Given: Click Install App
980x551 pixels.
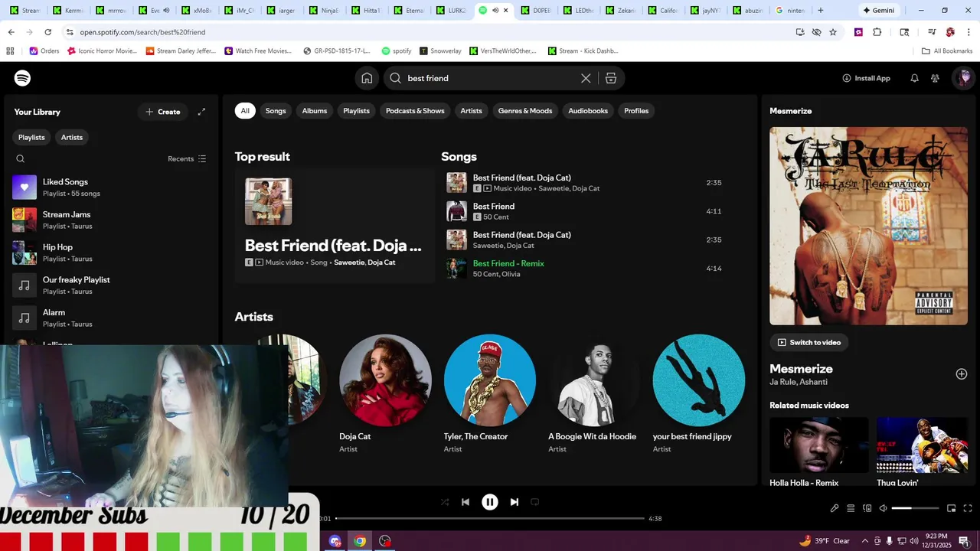Looking at the screenshot, I should 866,78.
